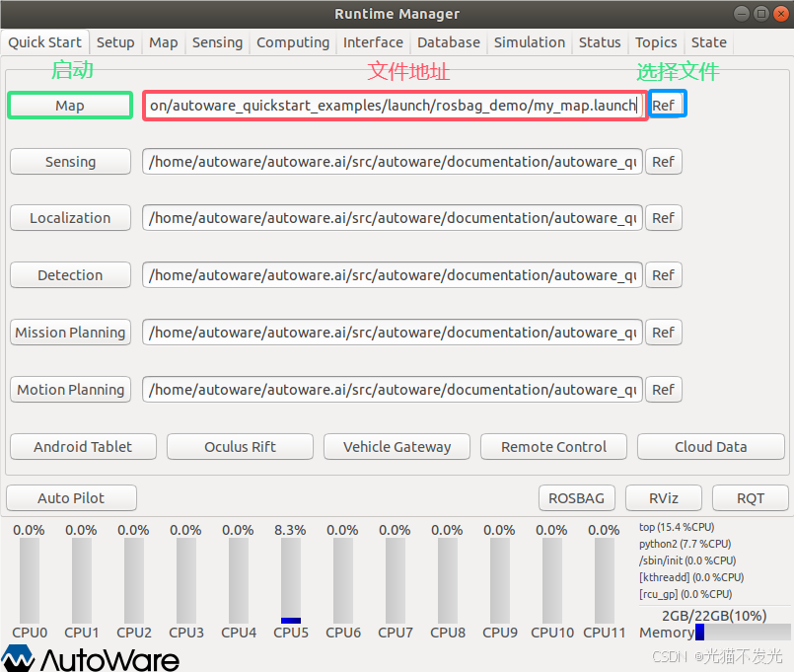The width and height of the screenshot is (794, 672).
Task: Switch to the Simulation tab
Action: point(530,42)
